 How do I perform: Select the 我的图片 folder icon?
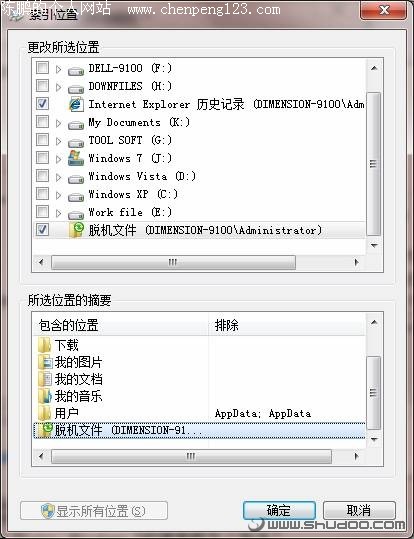click(x=45, y=362)
